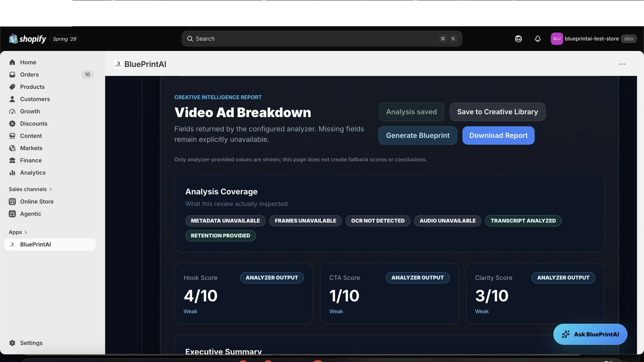Click the Online Store storefront icon
This screenshot has width=644, height=362.
click(12, 202)
